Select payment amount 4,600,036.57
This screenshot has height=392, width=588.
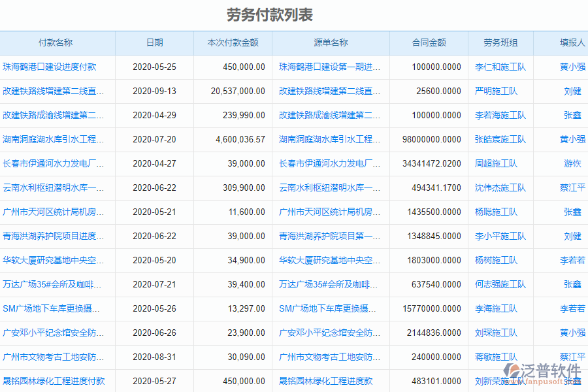tap(240, 140)
